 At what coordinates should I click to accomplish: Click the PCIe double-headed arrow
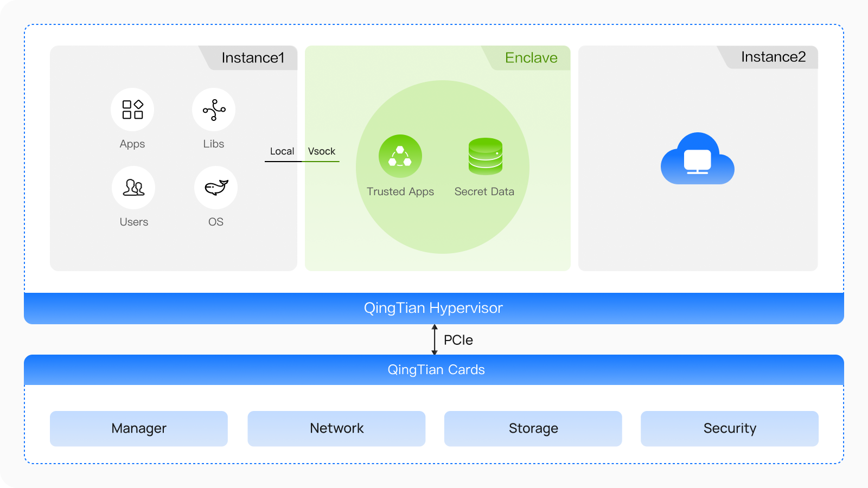coord(435,339)
